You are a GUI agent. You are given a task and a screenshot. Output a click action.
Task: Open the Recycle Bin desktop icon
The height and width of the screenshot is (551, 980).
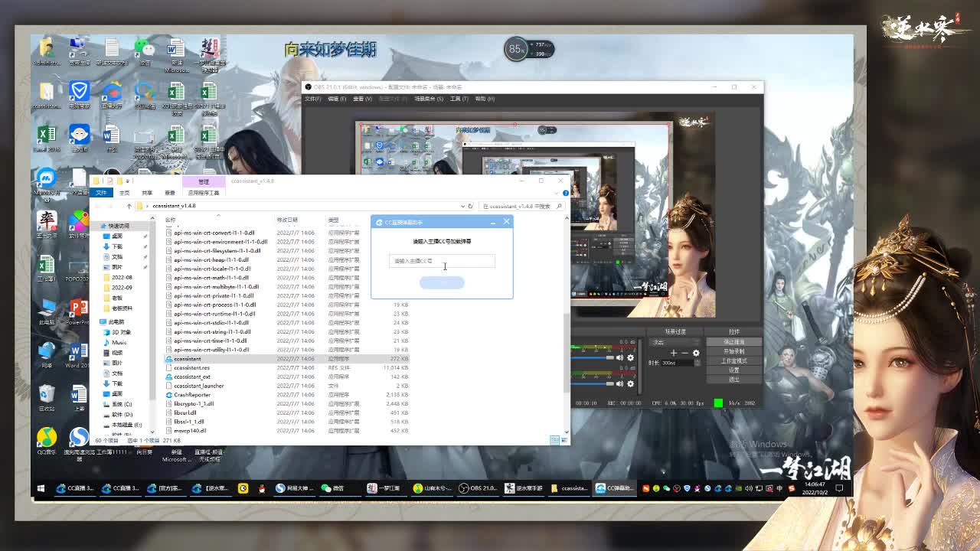pos(47,398)
